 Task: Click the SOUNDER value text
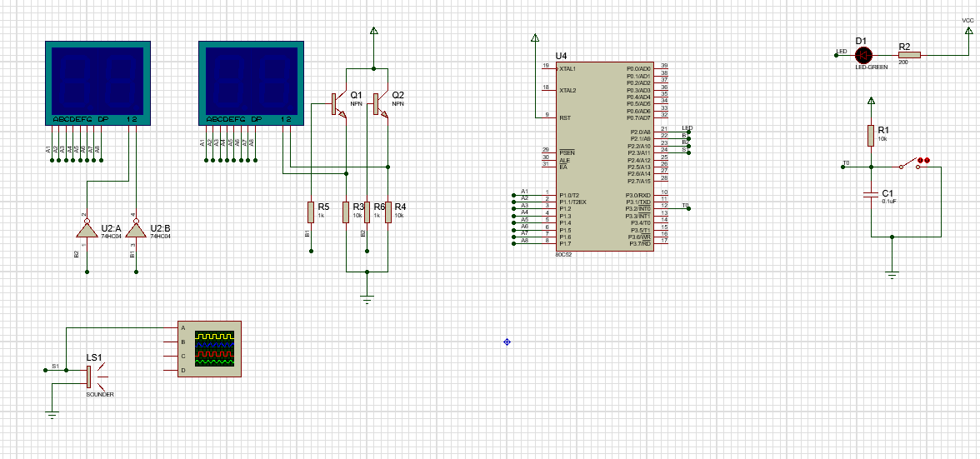point(100,395)
